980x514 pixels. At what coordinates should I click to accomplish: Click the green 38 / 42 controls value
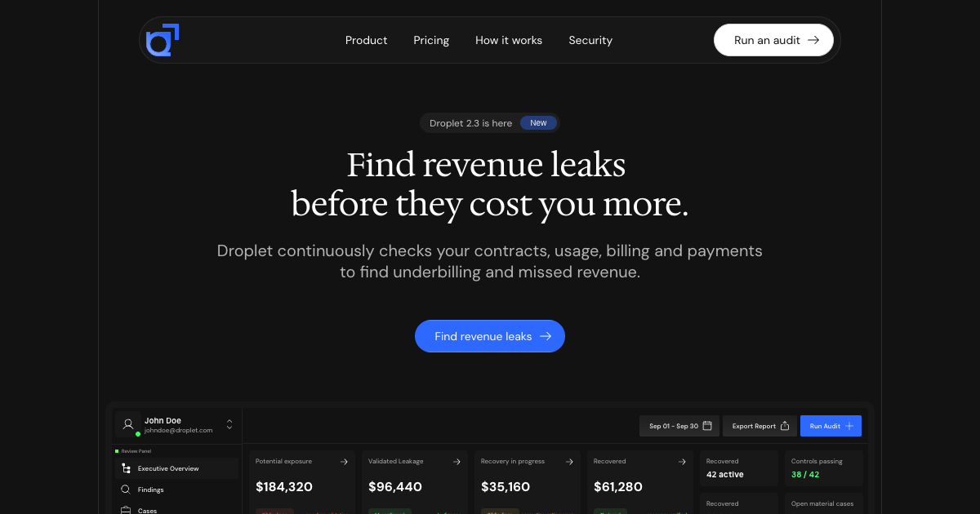805,475
